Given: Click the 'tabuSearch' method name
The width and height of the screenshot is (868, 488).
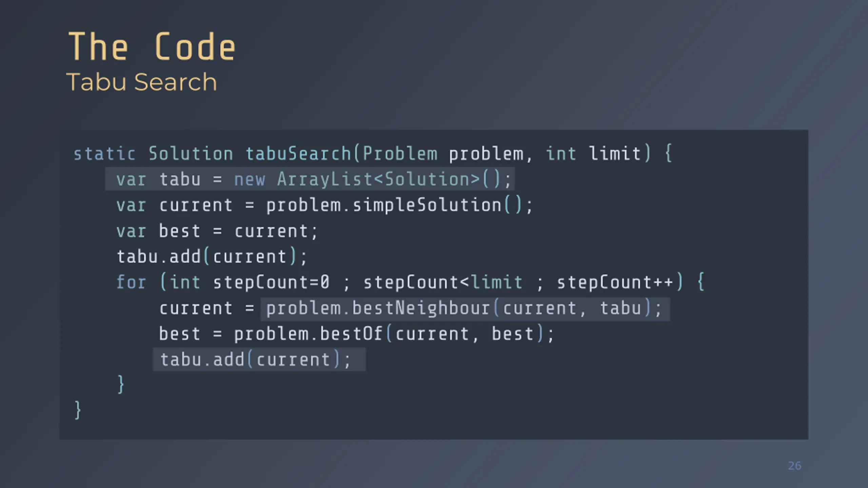Looking at the screenshot, I should click(x=298, y=154).
